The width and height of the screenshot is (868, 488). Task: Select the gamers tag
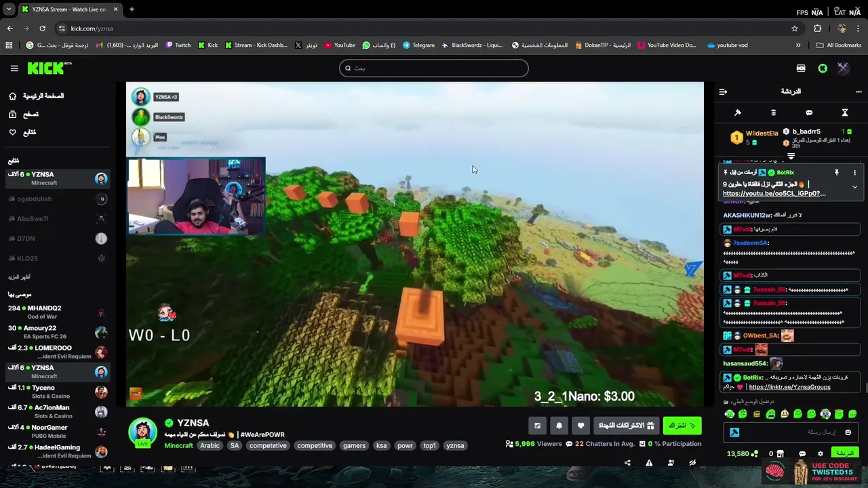pos(354,446)
